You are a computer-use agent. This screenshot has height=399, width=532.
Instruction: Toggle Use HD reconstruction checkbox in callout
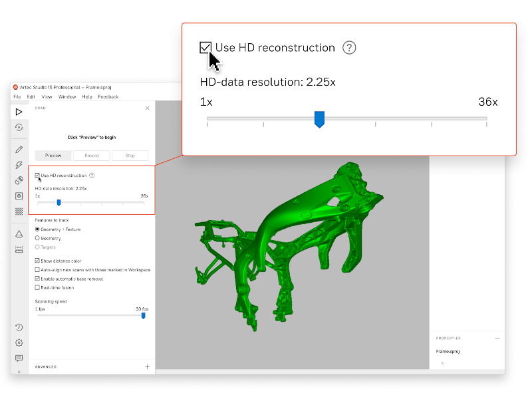coord(206,48)
